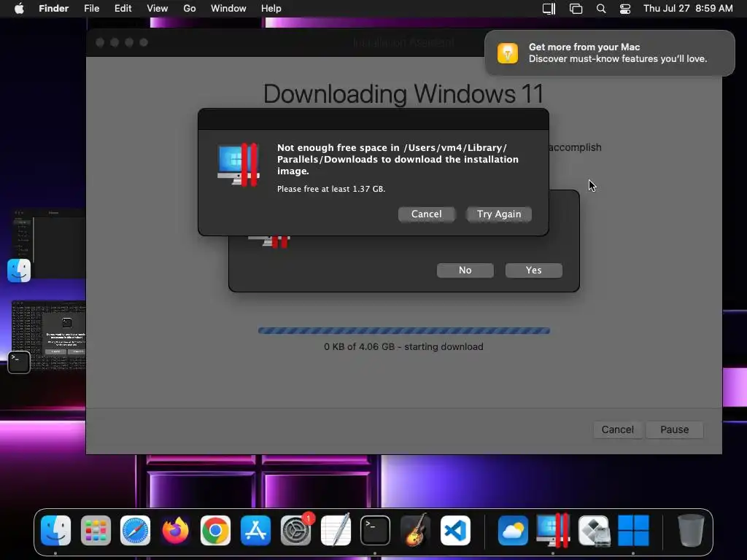Click the Yes button in the rear dialog
The height and width of the screenshot is (560, 747).
tap(533, 270)
